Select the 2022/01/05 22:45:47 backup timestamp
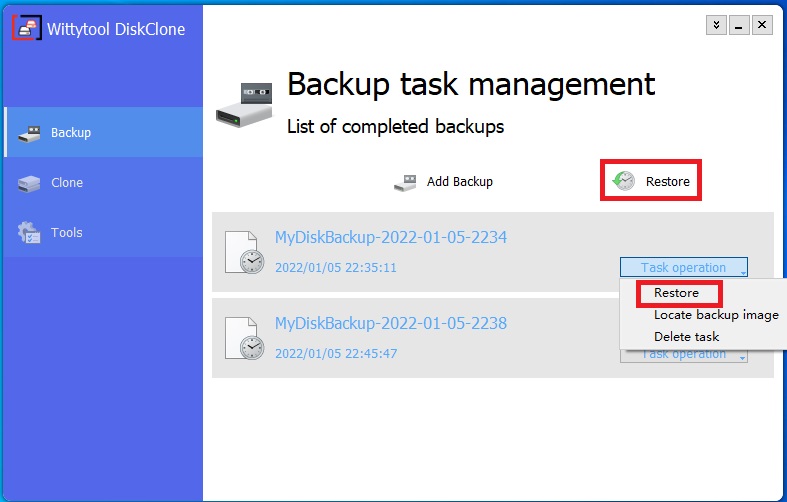 click(x=336, y=353)
